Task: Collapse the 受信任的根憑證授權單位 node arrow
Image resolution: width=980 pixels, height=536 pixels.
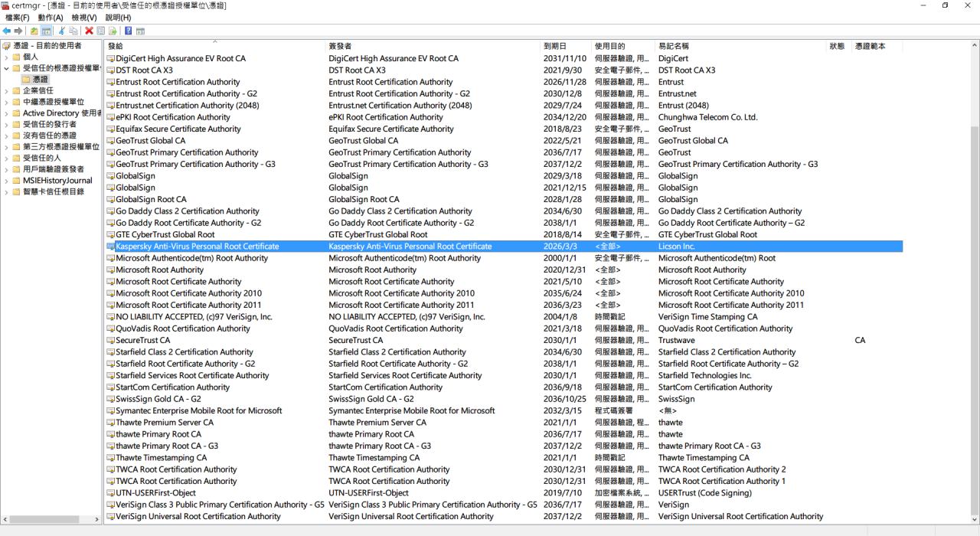Action: tap(6, 68)
